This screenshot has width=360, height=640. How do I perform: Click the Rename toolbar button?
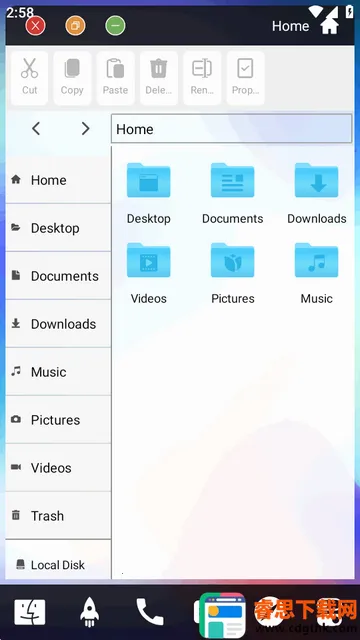click(202, 78)
